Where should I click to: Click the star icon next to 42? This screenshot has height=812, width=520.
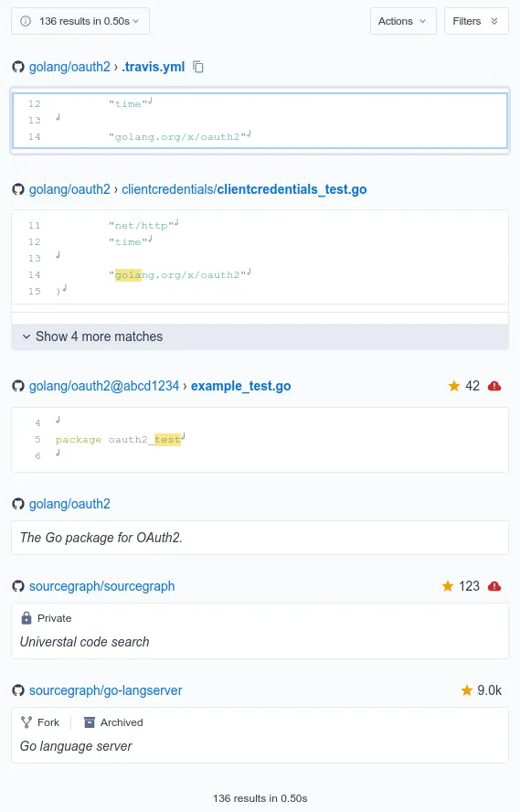point(454,386)
